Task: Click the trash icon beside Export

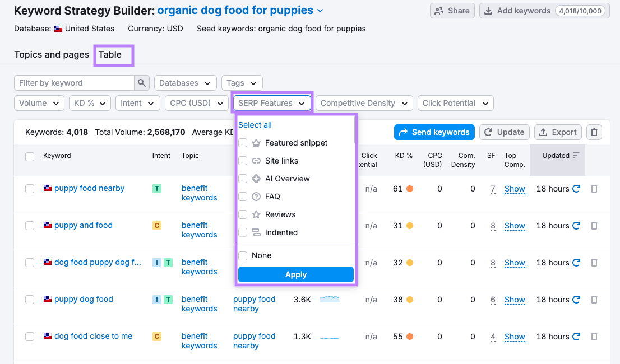Action: click(x=594, y=132)
